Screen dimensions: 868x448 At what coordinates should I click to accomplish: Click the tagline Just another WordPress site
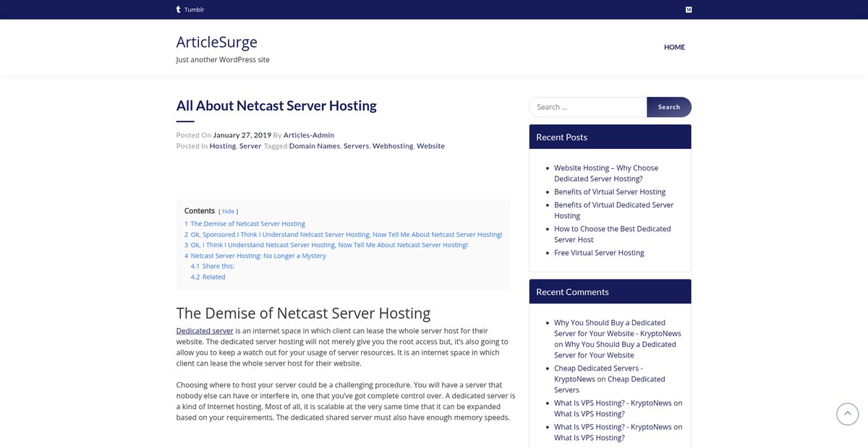pyautogui.click(x=223, y=60)
